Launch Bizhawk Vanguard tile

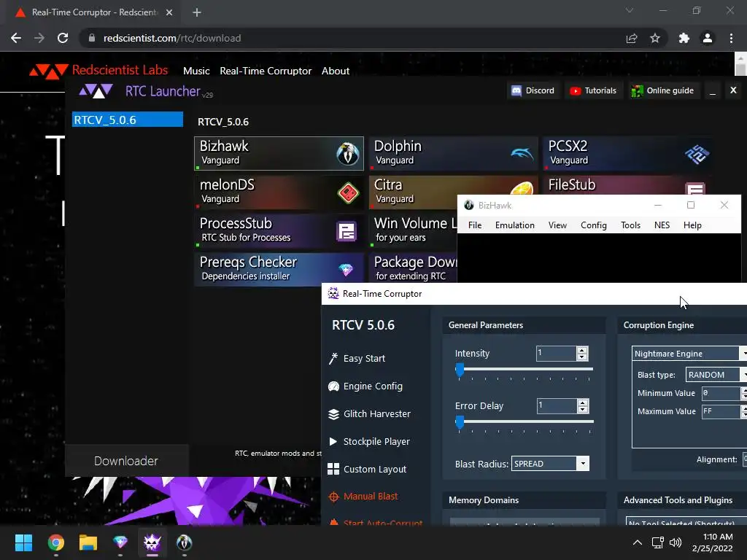pos(279,153)
